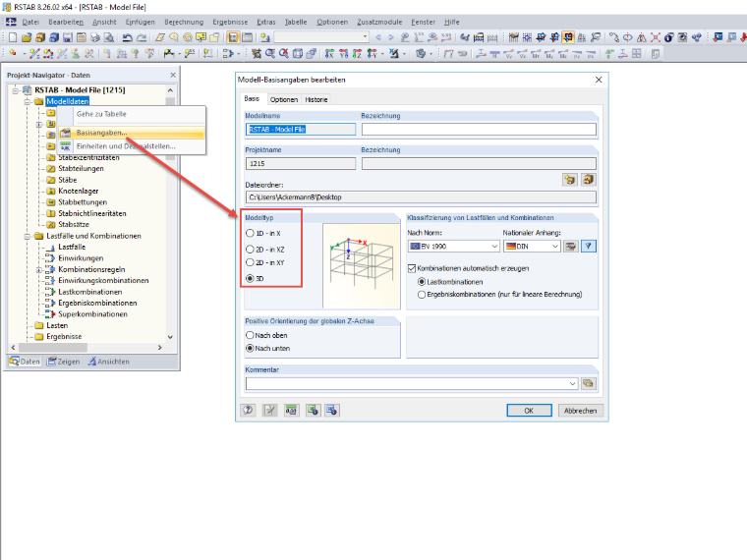Save the model with floppy disk icon
Viewport: 747px width, 560px height.
coord(68,37)
